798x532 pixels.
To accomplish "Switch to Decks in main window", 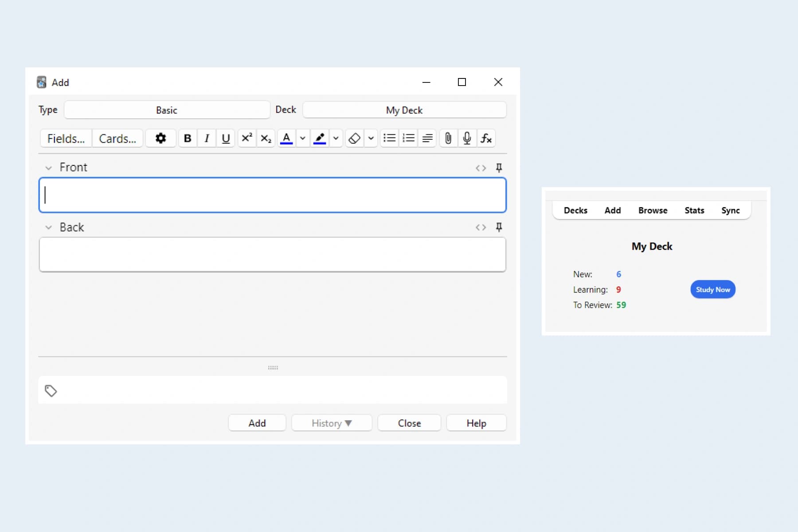I will point(575,211).
